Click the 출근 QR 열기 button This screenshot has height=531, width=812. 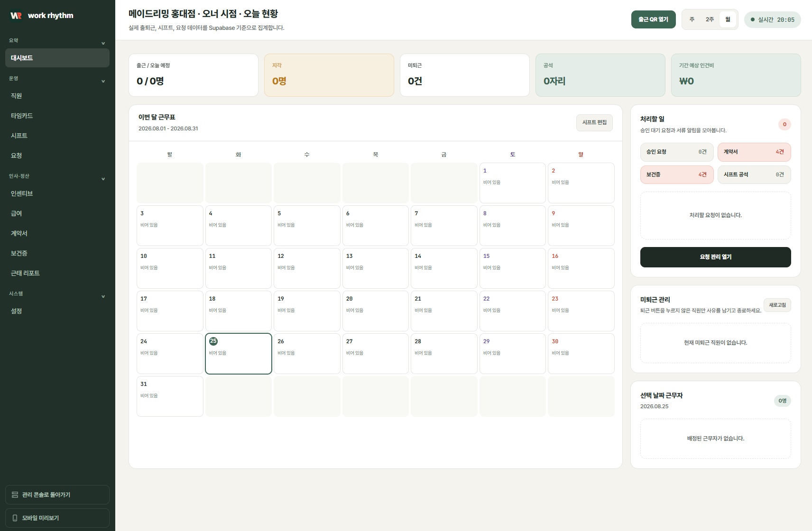tap(653, 19)
